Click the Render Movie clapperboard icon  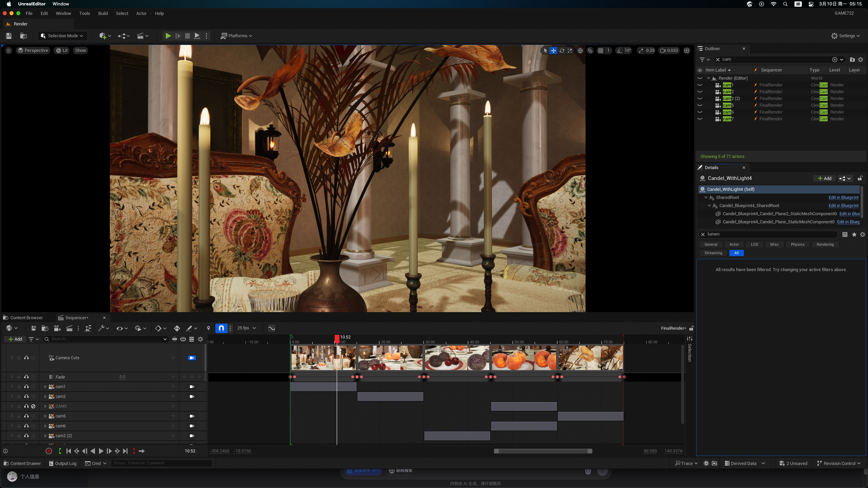[69, 328]
